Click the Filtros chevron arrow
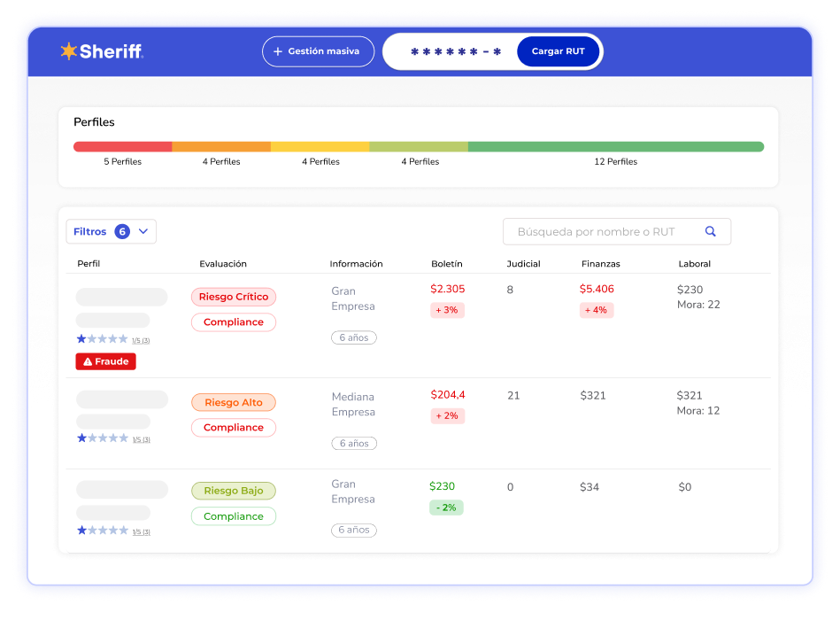This screenshot has height=620, width=840. click(143, 231)
